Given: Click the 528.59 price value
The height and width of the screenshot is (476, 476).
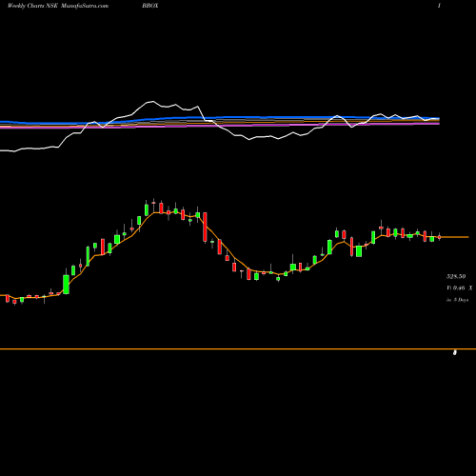Looking at the screenshot, I should [x=456, y=276].
